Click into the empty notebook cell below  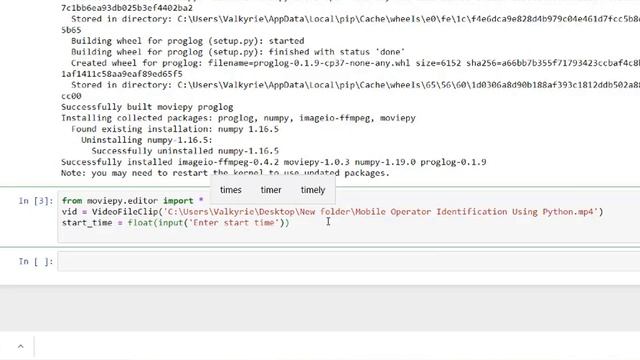coord(349,261)
